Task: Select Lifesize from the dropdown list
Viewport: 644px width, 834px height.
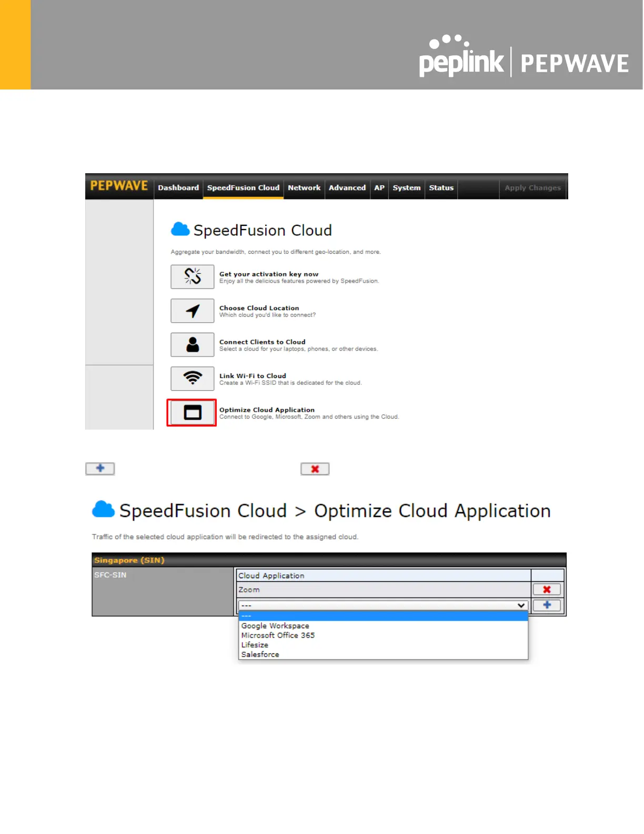Action: point(383,645)
